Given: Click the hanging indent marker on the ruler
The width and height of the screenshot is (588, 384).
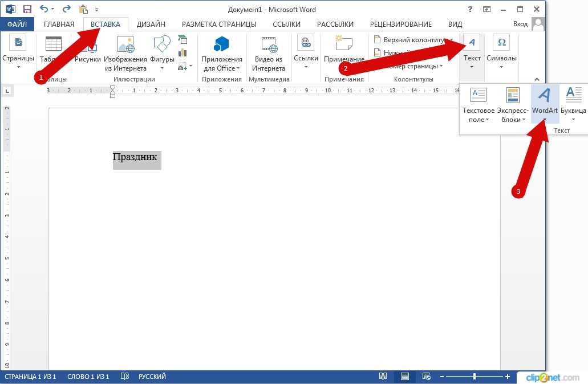Looking at the screenshot, I should 112,93.
